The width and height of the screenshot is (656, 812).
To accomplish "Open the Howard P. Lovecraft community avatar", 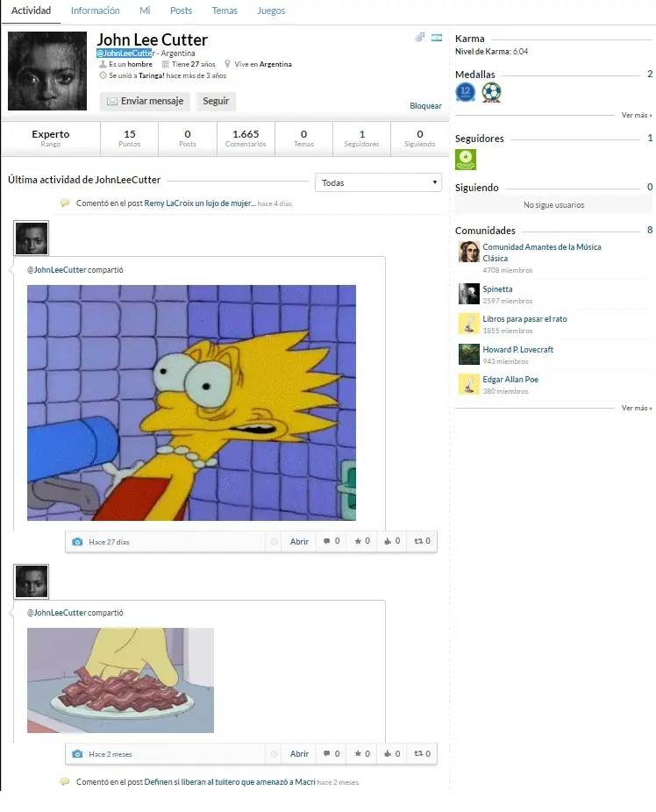I will point(469,354).
